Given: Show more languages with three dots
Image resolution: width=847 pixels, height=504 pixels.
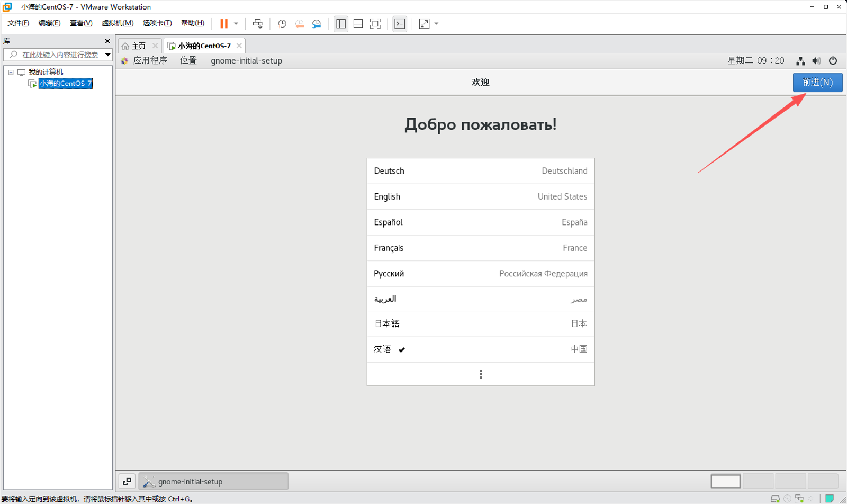Looking at the screenshot, I should [x=481, y=374].
